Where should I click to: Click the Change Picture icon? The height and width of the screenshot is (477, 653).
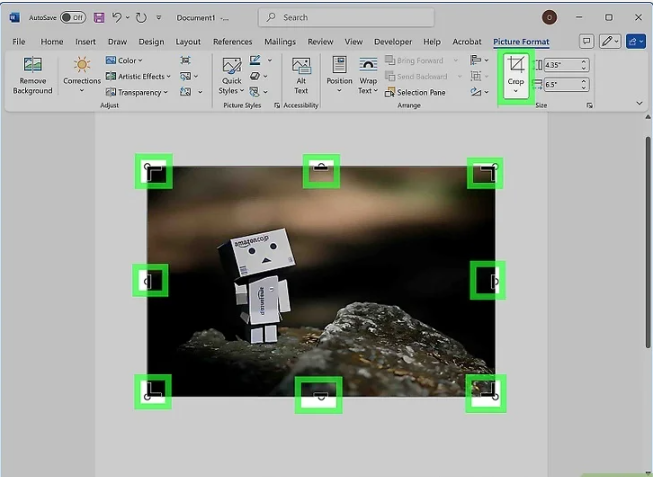point(185,76)
